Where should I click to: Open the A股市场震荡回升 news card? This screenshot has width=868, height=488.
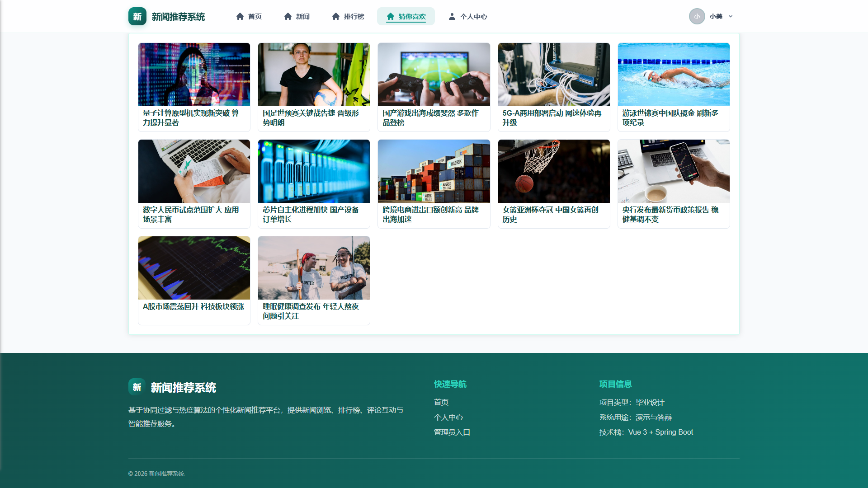194,281
